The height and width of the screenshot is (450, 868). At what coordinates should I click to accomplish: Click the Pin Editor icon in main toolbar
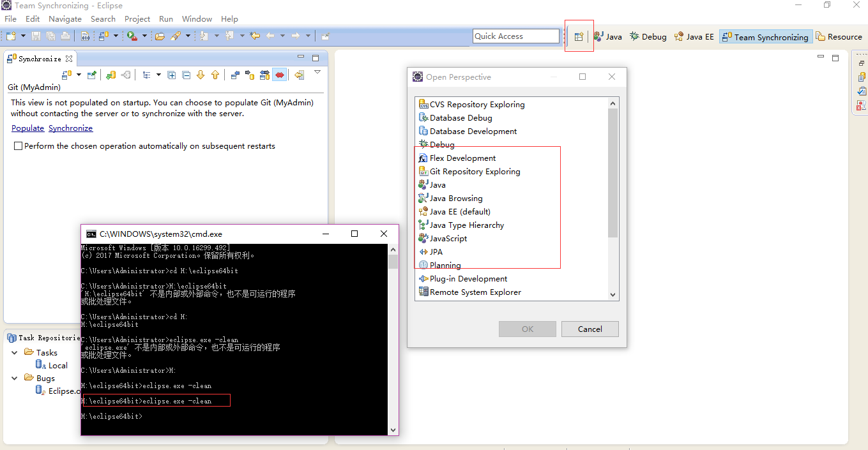coord(325,36)
